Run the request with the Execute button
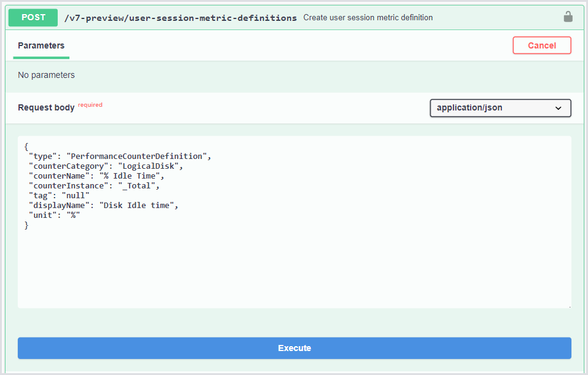This screenshot has width=588, height=375. coord(294,348)
